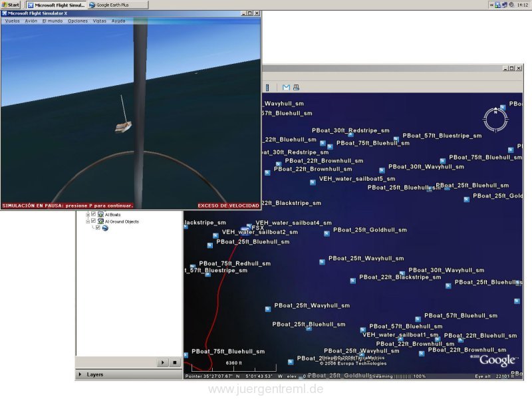Select the AI Ground Objects folder icon
This screenshot has height=399, width=532.
coord(101,221)
